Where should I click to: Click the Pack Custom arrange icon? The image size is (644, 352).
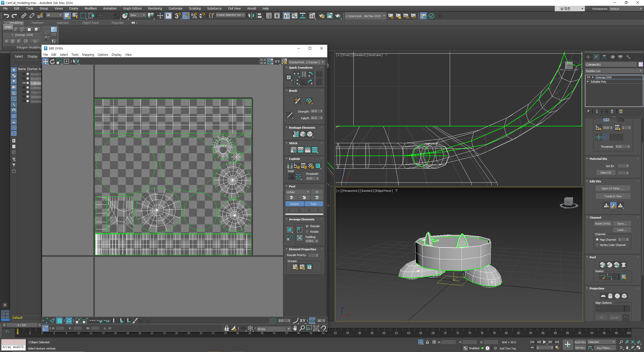[290, 230]
